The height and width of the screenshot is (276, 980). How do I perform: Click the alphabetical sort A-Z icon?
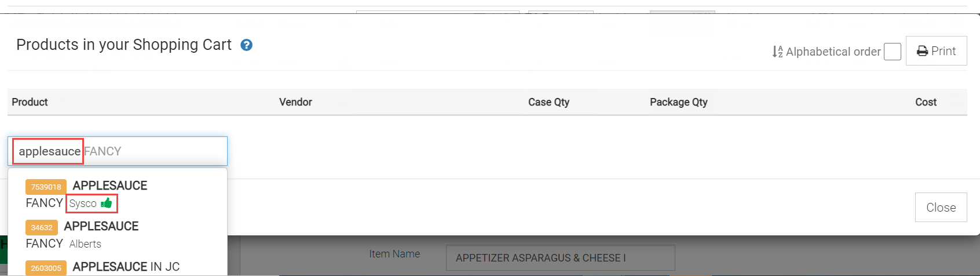click(x=777, y=52)
